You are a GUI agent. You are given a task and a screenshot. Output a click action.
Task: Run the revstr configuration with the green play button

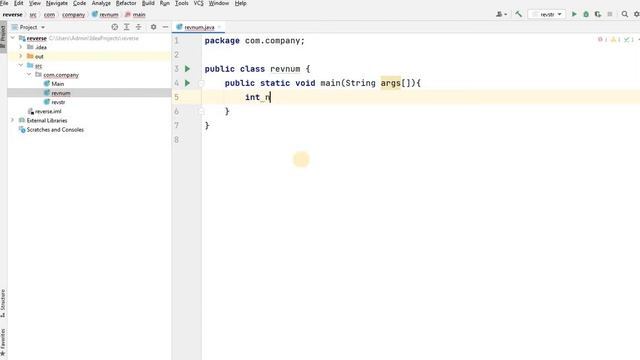coord(574,14)
